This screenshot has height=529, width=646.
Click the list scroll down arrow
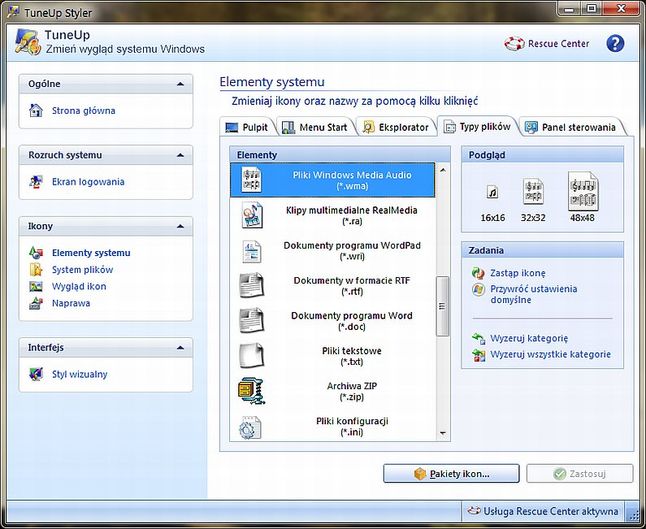point(443,433)
